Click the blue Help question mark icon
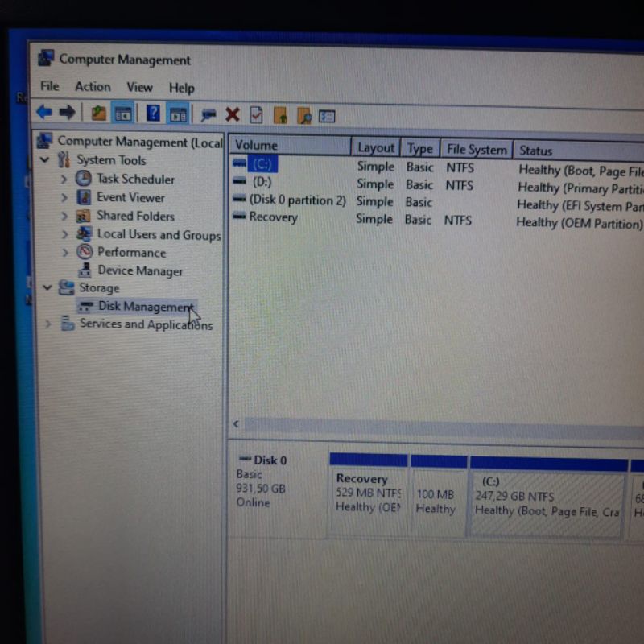The image size is (644, 644). click(x=153, y=114)
